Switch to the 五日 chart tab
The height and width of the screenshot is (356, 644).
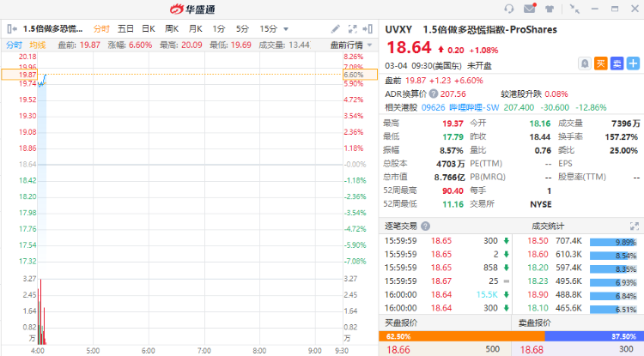coord(125,28)
